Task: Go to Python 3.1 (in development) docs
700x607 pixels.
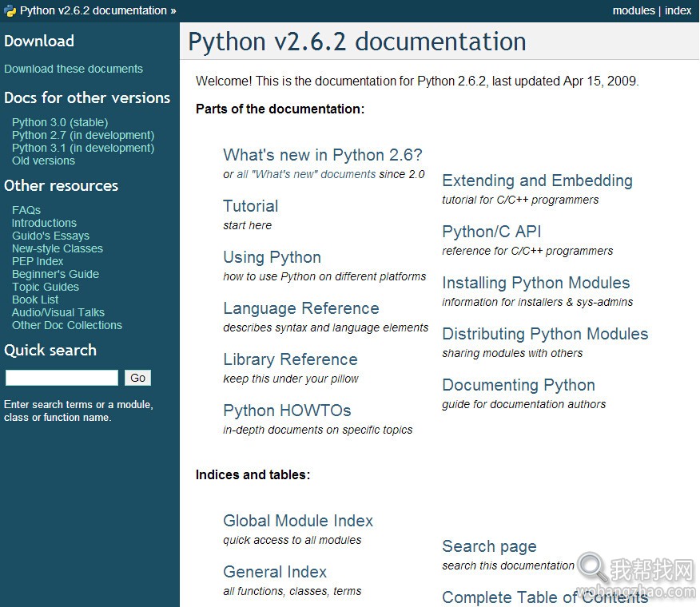Action: click(83, 149)
